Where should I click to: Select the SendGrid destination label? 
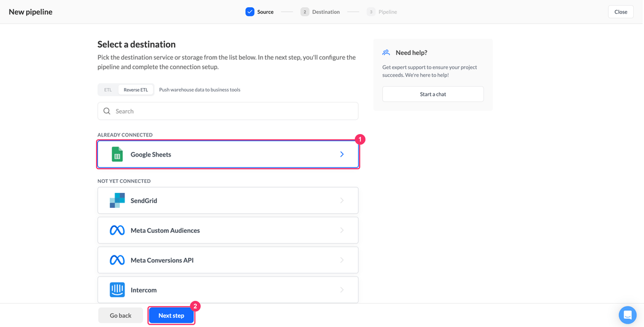144,201
